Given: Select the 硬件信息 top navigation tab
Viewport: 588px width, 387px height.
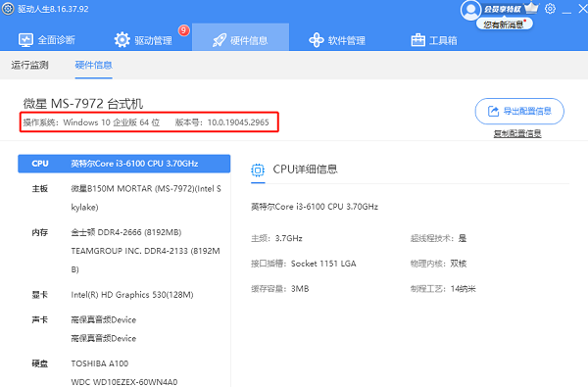Looking at the screenshot, I should (240, 37).
